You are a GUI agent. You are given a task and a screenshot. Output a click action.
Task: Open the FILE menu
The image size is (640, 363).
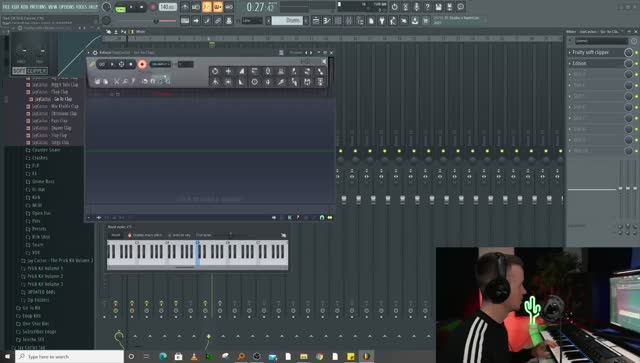click(6, 7)
